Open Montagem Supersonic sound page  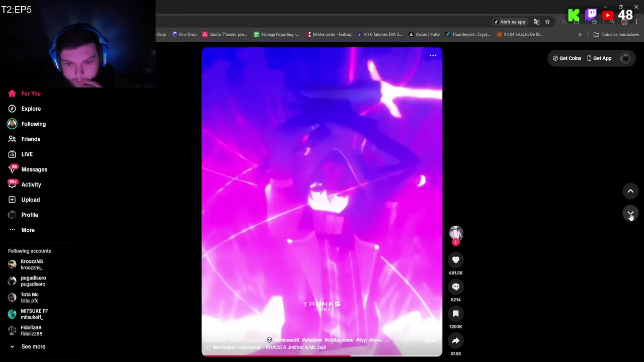coord(267,347)
